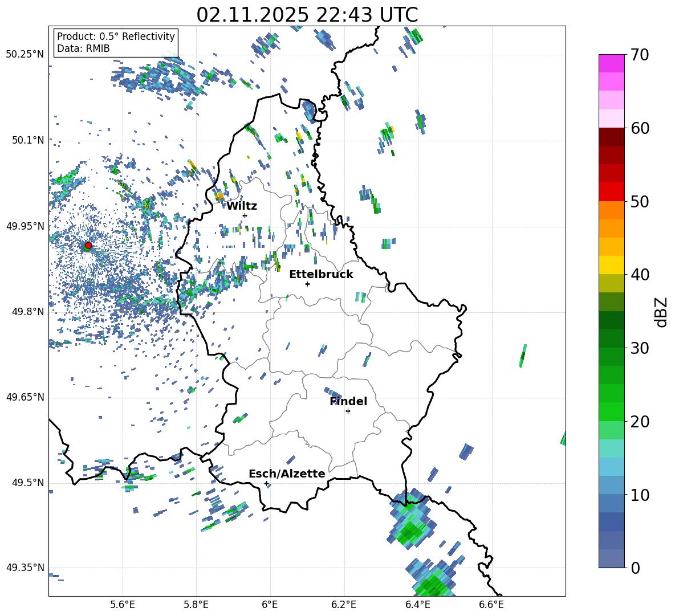Image resolution: width=675 pixels, height=616 pixels.
Task: Click the yellow 40 dBZ colorbar segment
Action: pyautogui.click(x=611, y=265)
